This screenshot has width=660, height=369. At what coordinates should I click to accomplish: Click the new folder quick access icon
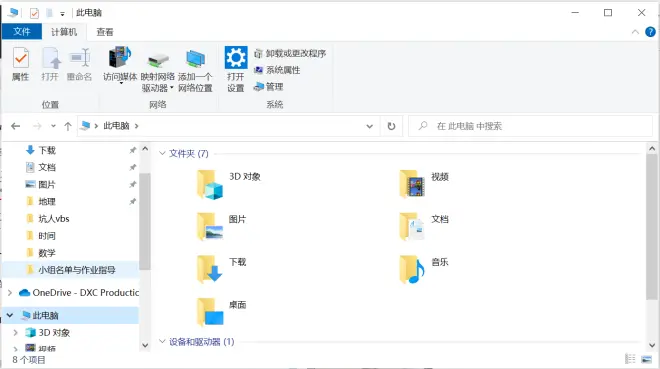point(49,13)
